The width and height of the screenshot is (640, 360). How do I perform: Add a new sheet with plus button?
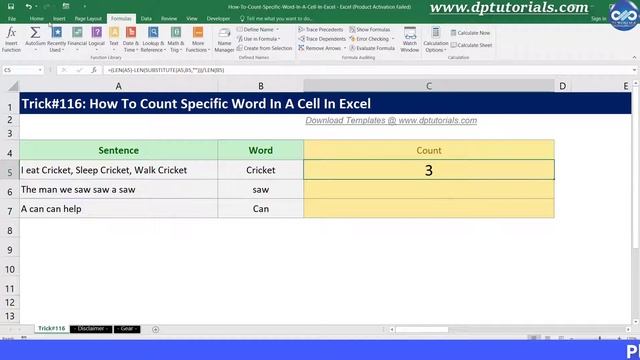pyautogui.click(x=156, y=329)
